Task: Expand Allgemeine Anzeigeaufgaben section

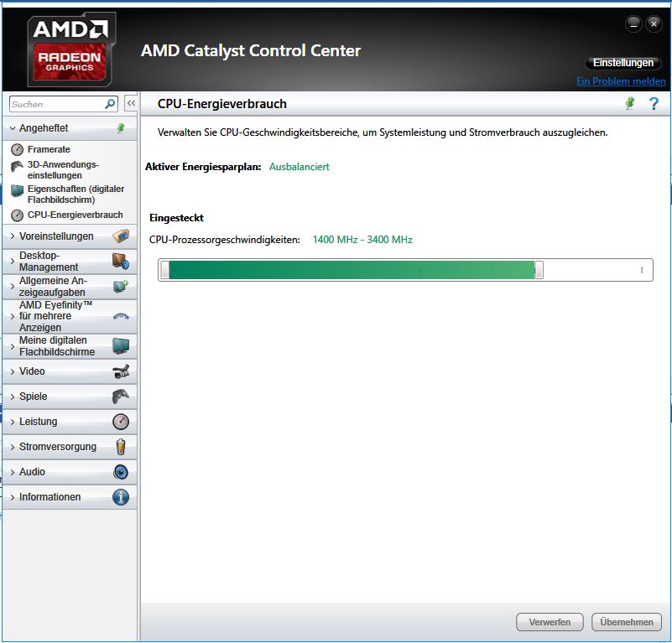Action: (x=13, y=286)
